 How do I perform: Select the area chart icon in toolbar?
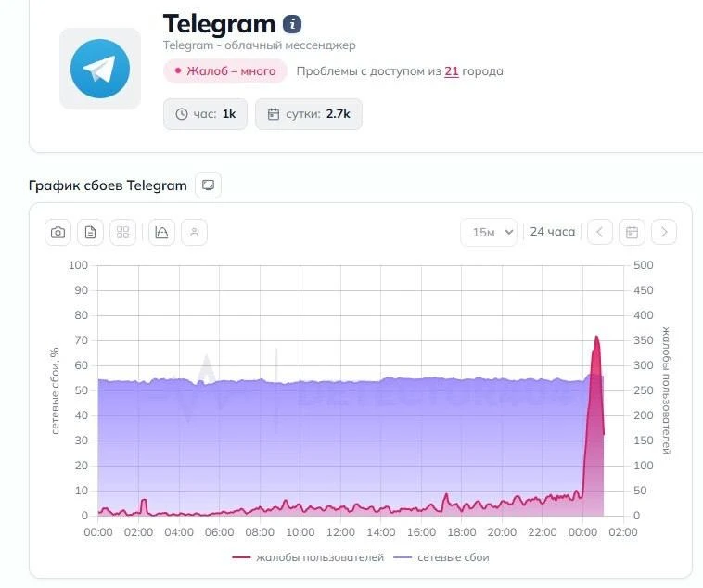[161, 232]
